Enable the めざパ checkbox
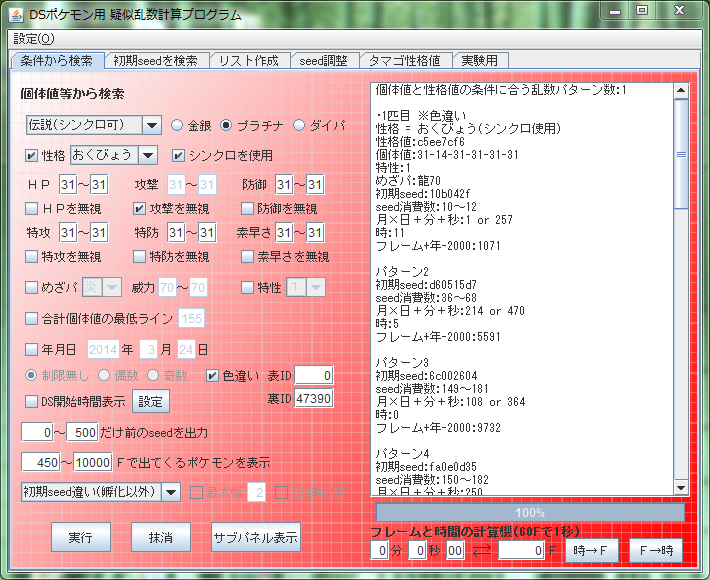 [31, 288]
